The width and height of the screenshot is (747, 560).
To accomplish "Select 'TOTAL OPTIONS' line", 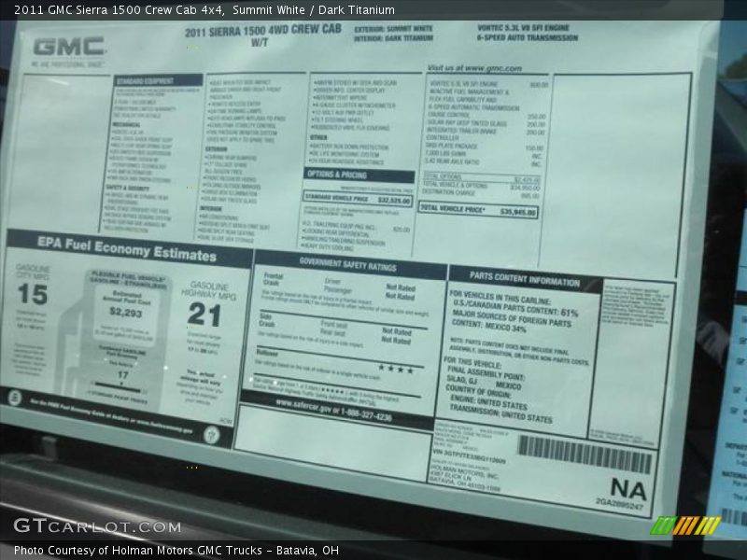I will pyautogui.click(x=481, y=178).
